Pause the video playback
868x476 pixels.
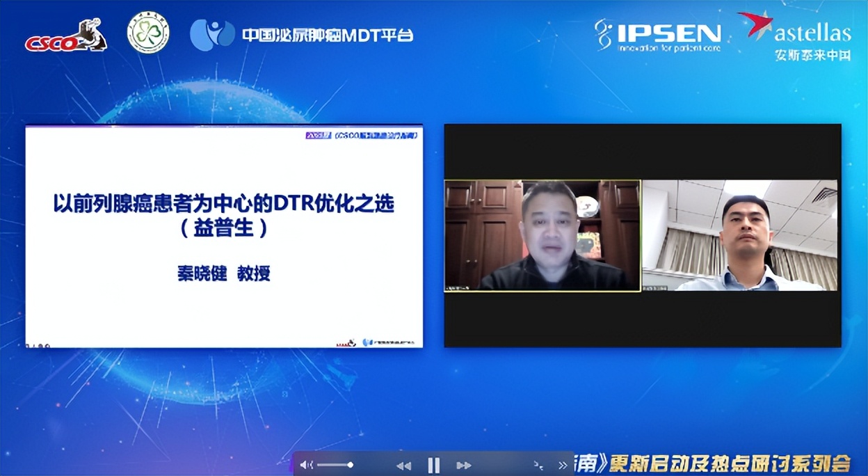tap(433, 465)
